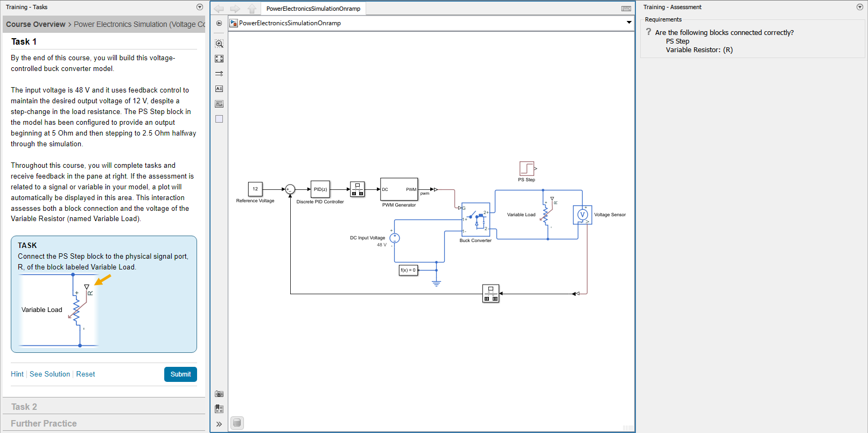Activate the Zoom In tool in palette
Viewport: 868px width, 433px height.
(219, 44)
